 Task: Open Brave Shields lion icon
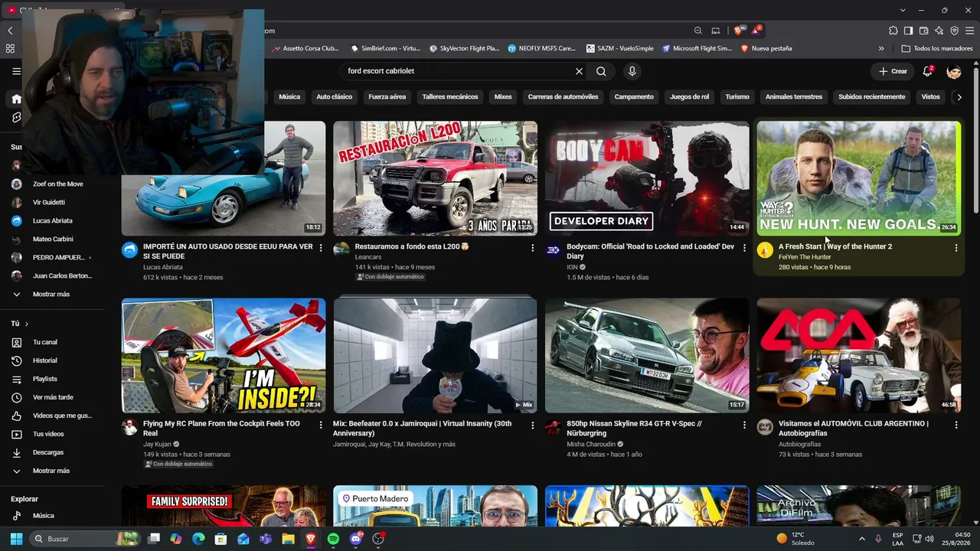point(738,31)
